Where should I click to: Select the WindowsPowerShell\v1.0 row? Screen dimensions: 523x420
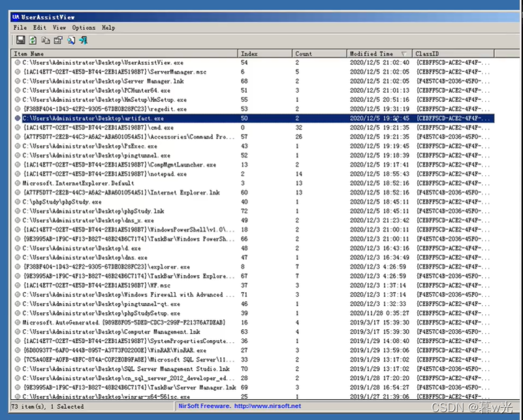(x=253, y=229)
